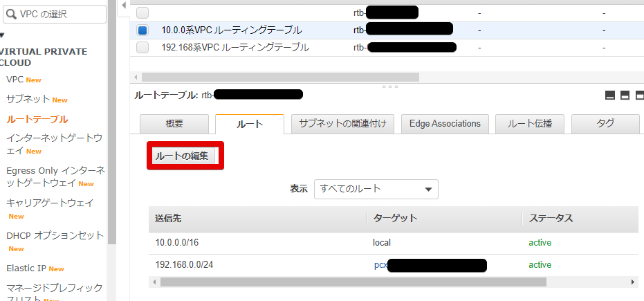Set detail pane to the middle layout icon
The width and height of the screenshot is (644, 301).
[x=625, y=95]
